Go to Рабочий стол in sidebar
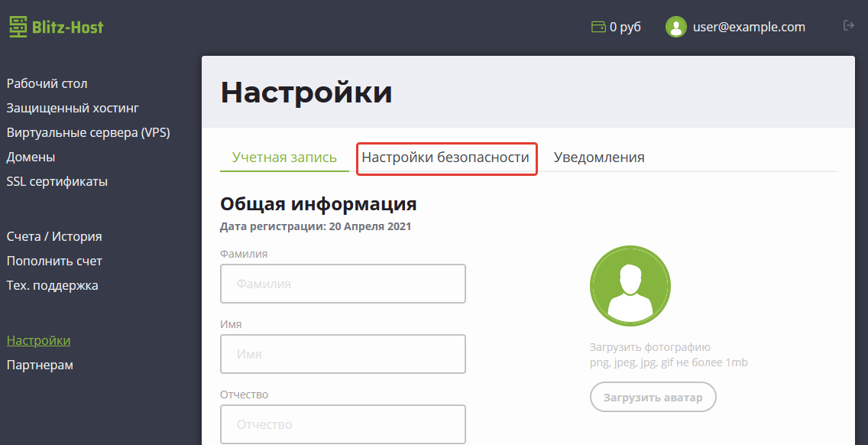This screenshot has height=445, width=868. (x=47, y=83)
